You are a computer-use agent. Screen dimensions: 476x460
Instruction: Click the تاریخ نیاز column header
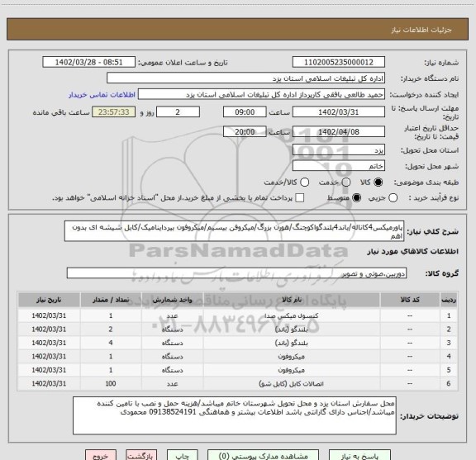pyautogui.click(x=49, y=300)
